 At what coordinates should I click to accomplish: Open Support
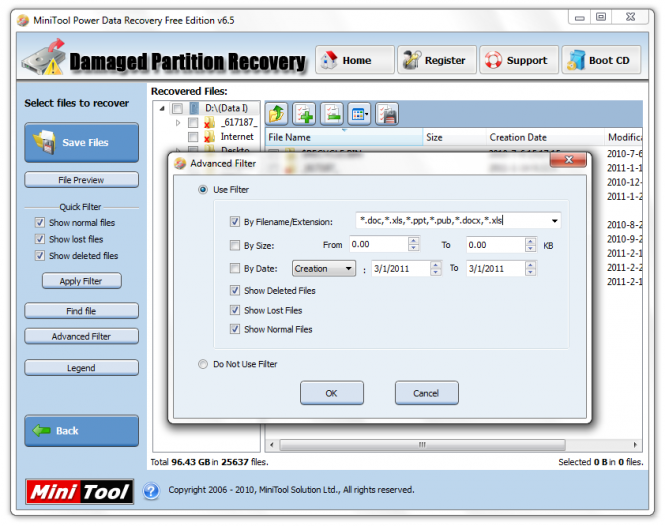(519, 60)
